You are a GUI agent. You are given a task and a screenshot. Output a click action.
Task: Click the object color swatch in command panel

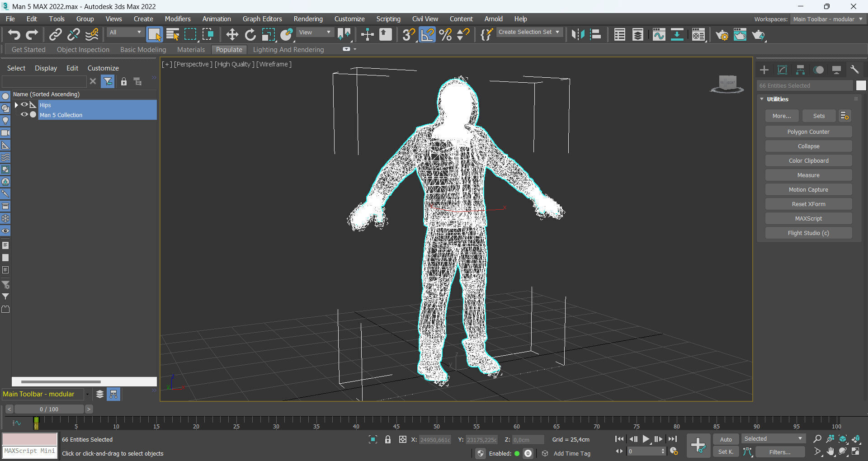[861, 85]
